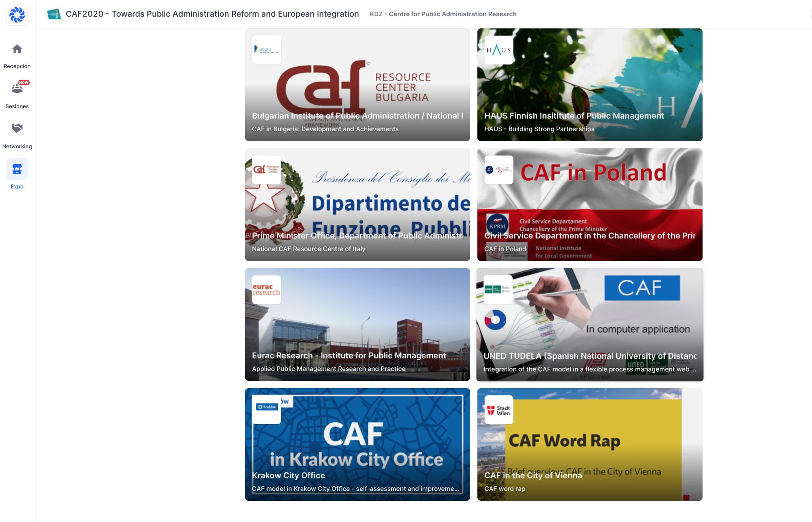The height and width of the screenshot is (522, 812).
Task: Click 'National CAF Resource Centre of Italy' text
Action: click(x=308, y=249)
